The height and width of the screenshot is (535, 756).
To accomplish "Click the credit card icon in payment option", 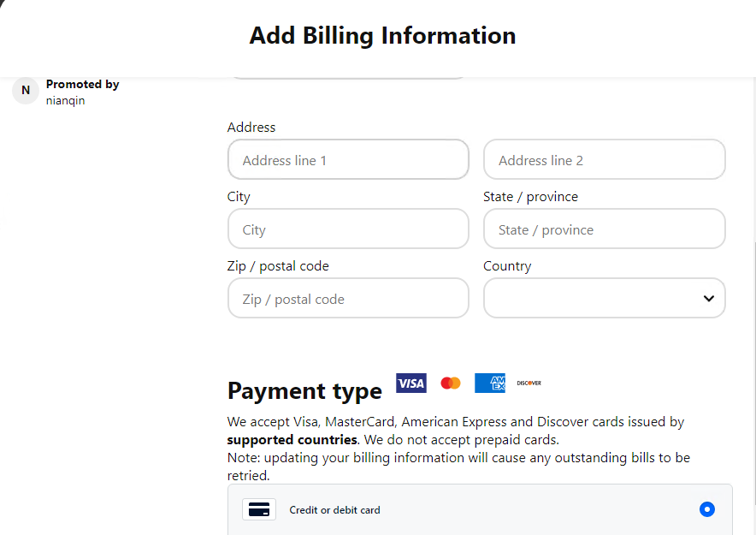I will click(x=257, y=509).
